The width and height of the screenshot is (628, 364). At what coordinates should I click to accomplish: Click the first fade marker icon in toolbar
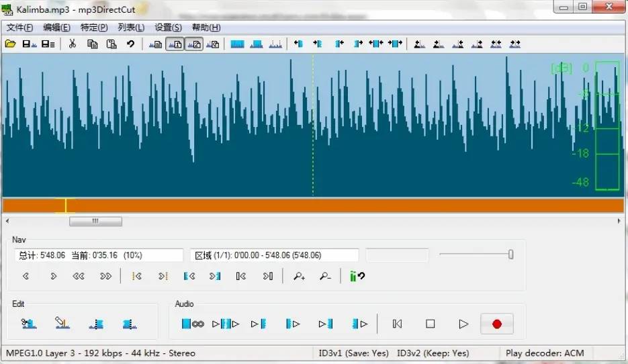point(419,44)
